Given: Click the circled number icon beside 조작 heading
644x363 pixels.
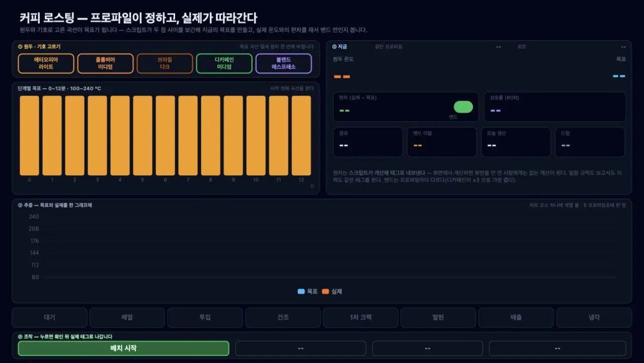Looking at the screenshot, I should click(20, 336).
